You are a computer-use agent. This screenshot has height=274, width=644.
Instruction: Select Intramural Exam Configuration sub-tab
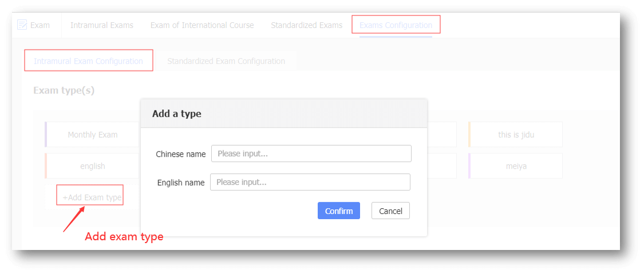88,62
